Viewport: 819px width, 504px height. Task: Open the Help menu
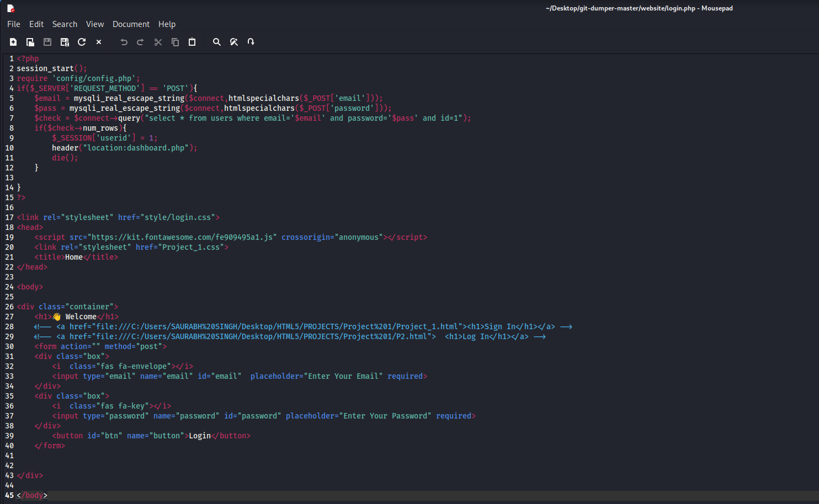167,24
